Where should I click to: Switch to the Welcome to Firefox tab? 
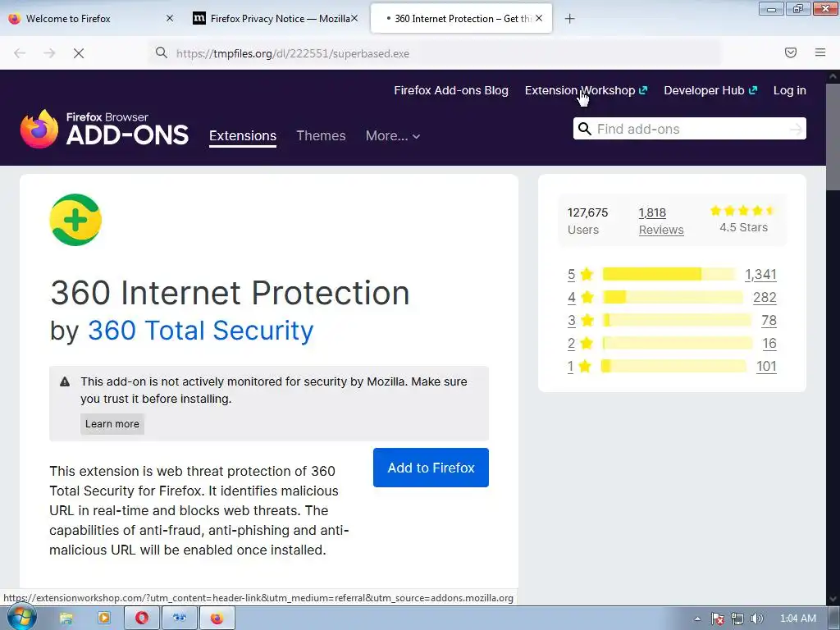point(89,18)
